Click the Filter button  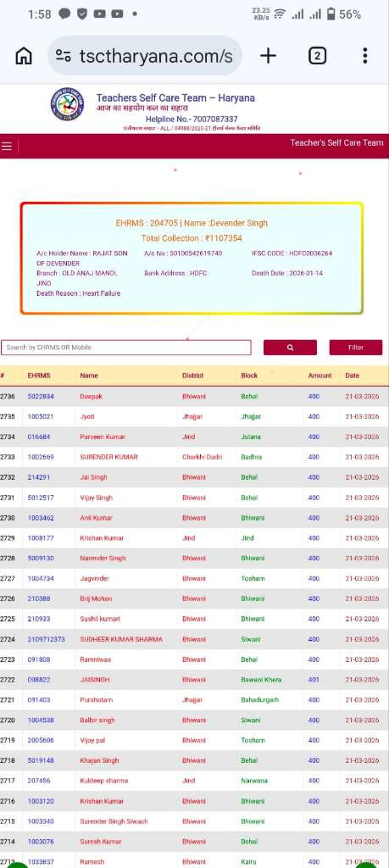tap(356, 348)
